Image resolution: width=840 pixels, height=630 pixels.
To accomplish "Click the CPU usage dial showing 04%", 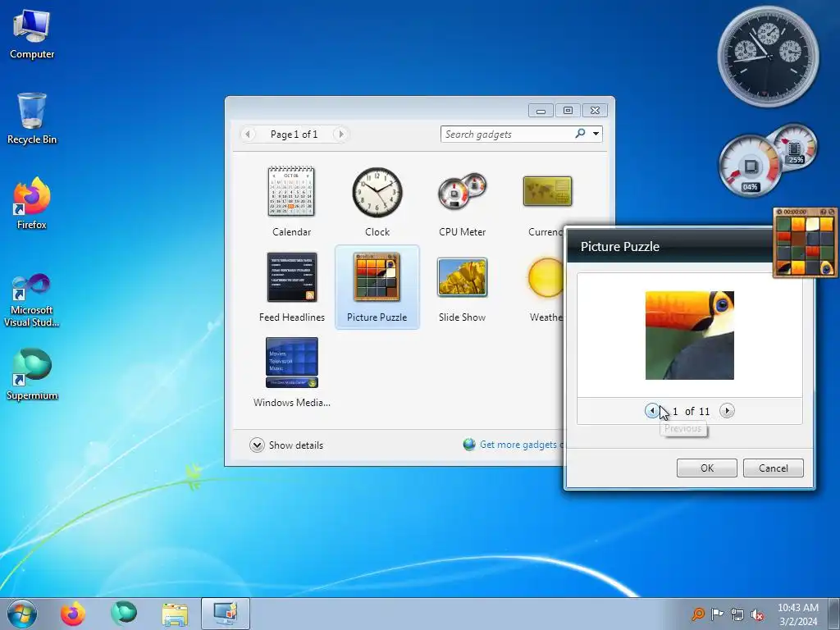I will [749, 166].
